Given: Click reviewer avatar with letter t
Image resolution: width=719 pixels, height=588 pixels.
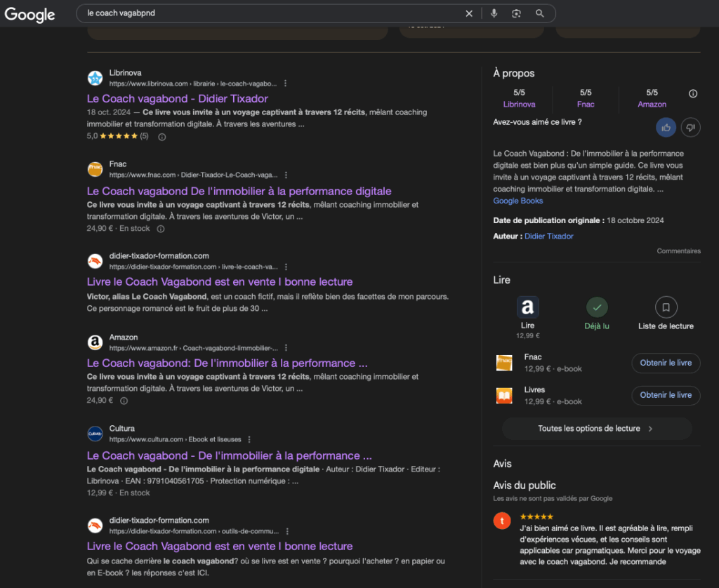Looking at the screenshot, I should pyautogui.click(x=502, y=521).
